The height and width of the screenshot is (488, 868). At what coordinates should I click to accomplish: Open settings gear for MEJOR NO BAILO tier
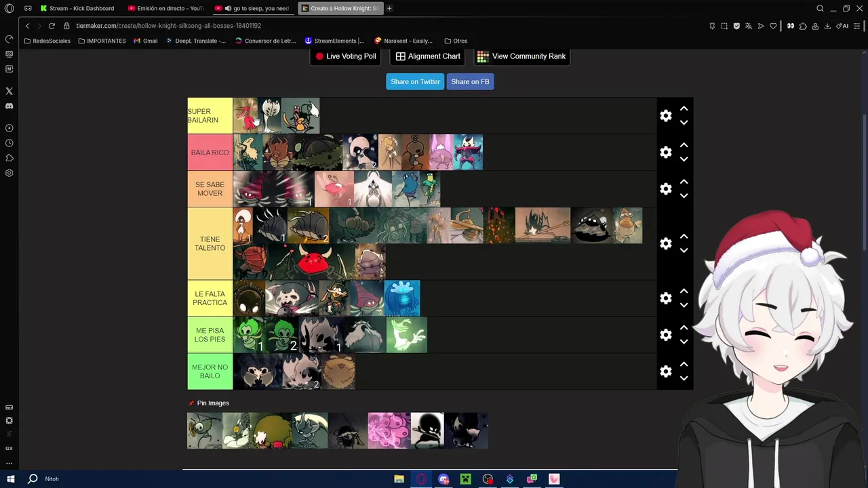pos(666,371)
